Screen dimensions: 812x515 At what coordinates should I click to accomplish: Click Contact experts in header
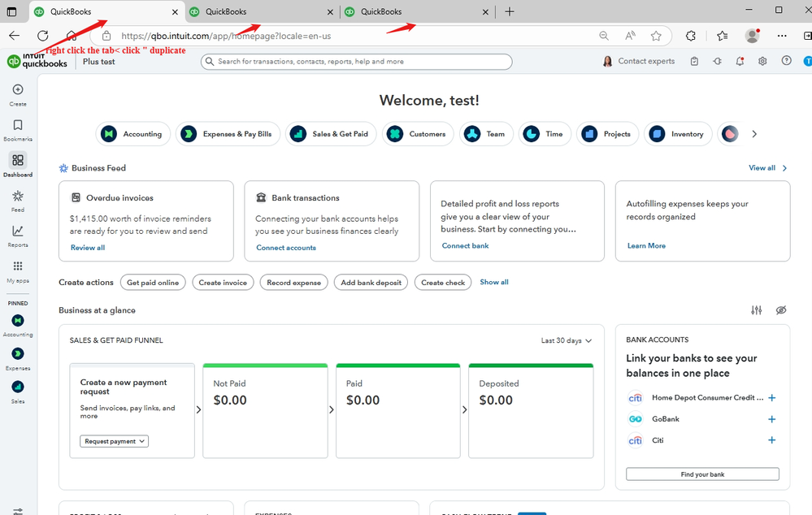pyautogui.click(x=639, y=61)
